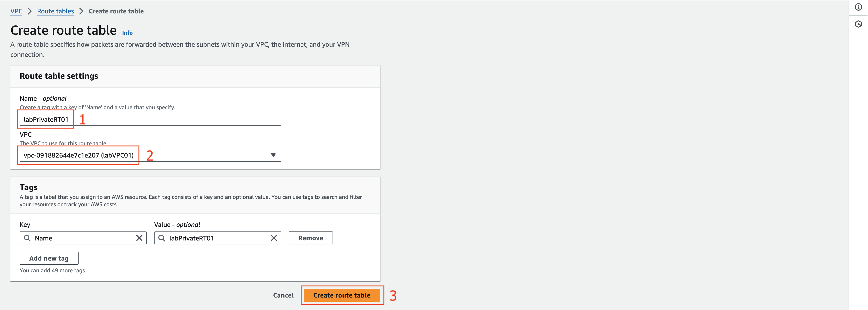The image size is (868, 310).
Task: Clear the Name tag key field
Action: (139, 238)
